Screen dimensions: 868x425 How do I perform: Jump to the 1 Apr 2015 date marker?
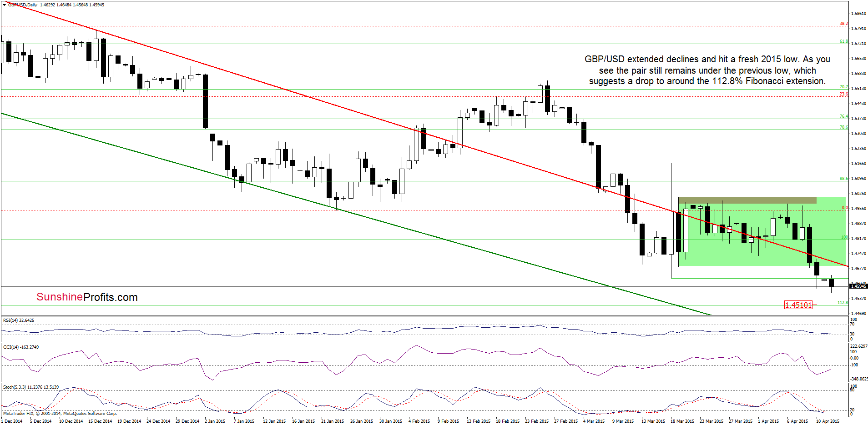(x=768, y=421)
